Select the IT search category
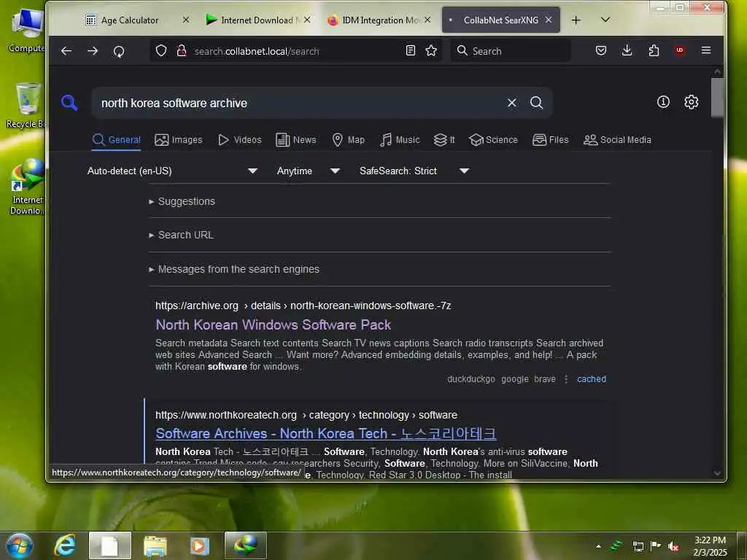747x560 pixels. coord(444,140)
